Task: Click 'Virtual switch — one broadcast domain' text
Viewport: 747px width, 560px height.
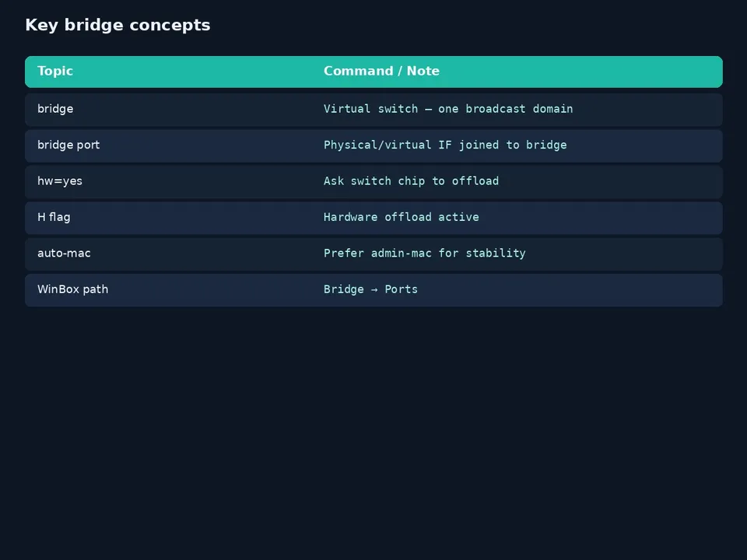Action: [448, 109]
